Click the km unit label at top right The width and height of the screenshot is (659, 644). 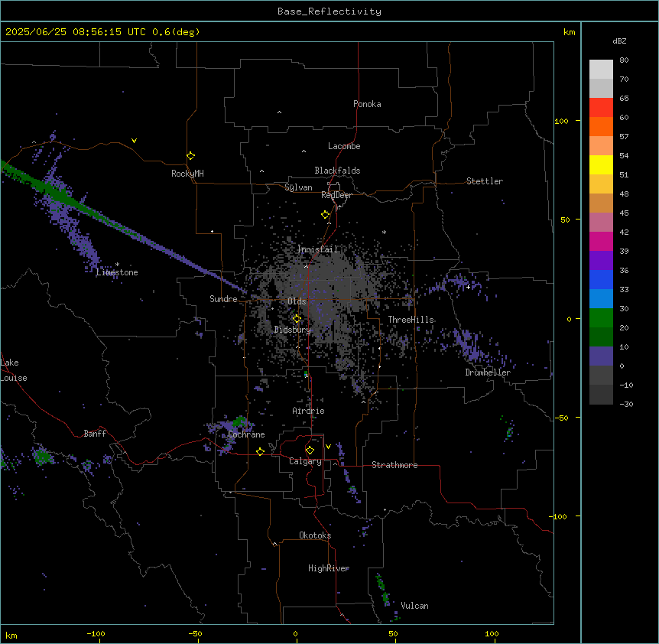[x=569, y=32]
